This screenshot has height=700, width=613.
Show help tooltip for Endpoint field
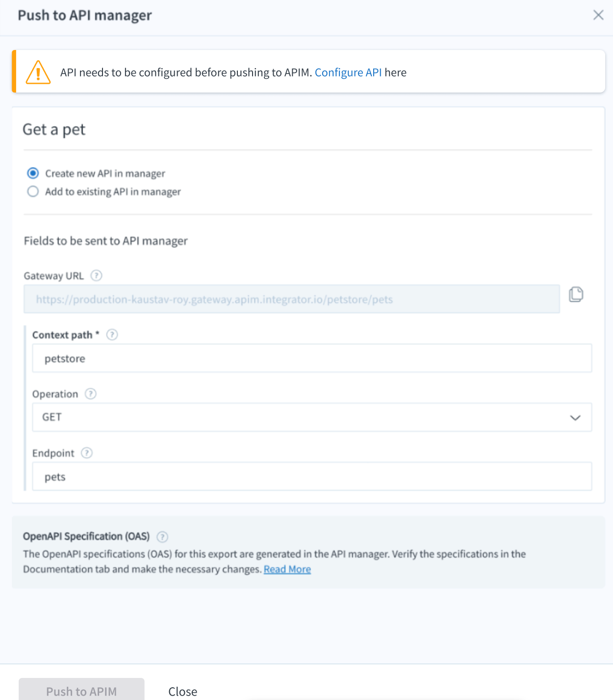coord(87,453)
